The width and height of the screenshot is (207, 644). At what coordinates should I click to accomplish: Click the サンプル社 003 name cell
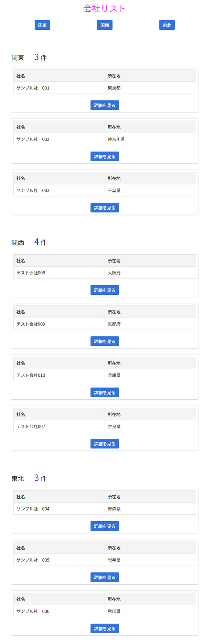tap(59, 190)
